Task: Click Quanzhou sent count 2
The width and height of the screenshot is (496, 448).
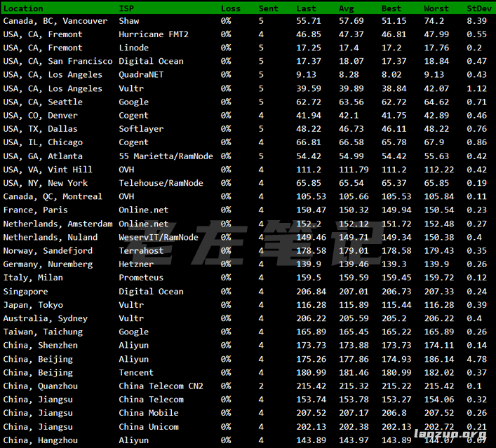Action: [x=261, y=386]
